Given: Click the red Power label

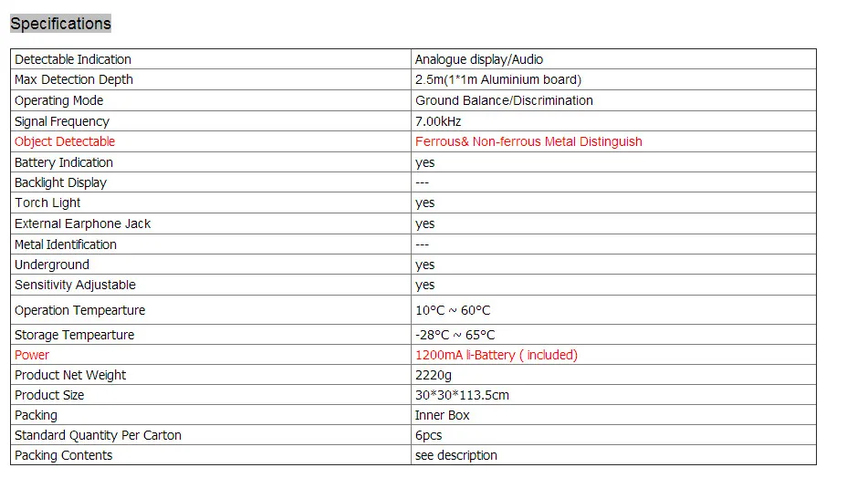Looking at the screenshot, I should pos(32,355).
